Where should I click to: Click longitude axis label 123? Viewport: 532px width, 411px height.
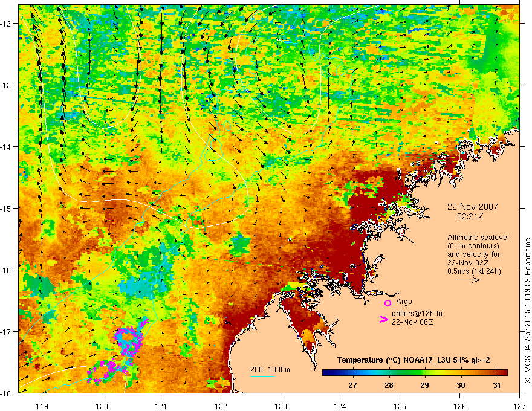(x=281, y=406)
